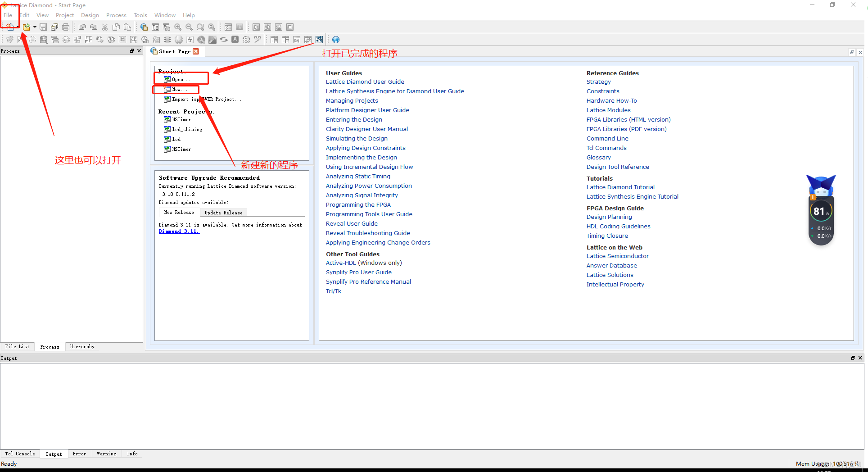Image resolution: width=868 pixels, height=472 pixels.
Task: Click the Open folder toolbar icon
Action: [27, 27]
